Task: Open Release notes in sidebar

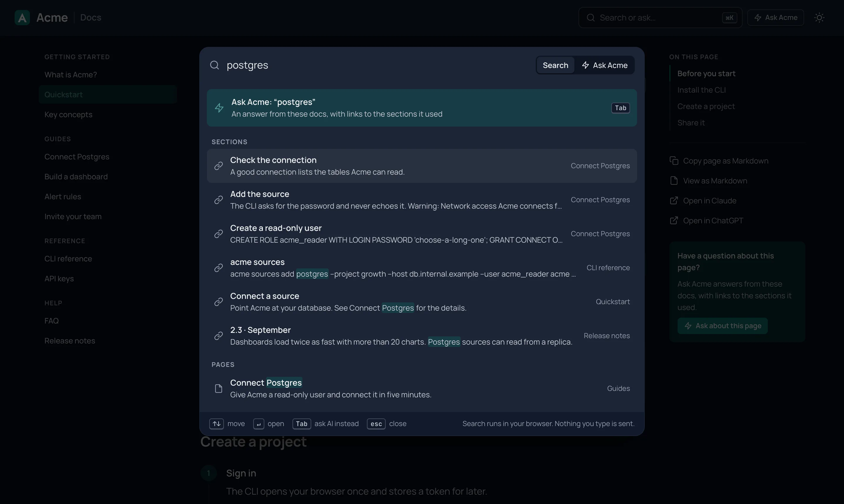Action: pyautogui.click(x=70, y=341)
